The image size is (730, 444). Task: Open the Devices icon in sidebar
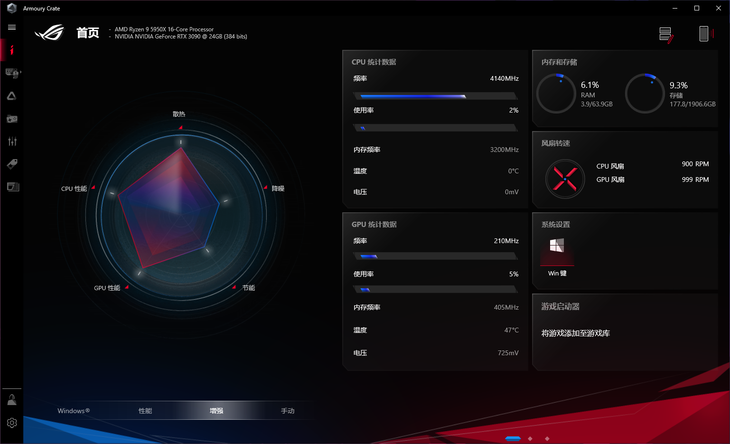pos(12,72)
